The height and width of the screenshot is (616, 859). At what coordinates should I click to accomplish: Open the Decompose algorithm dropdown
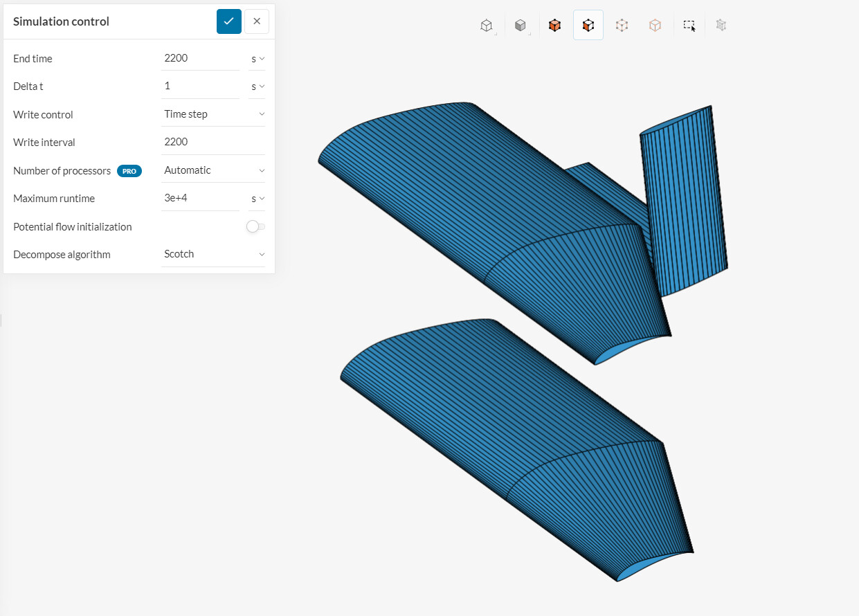213,254
